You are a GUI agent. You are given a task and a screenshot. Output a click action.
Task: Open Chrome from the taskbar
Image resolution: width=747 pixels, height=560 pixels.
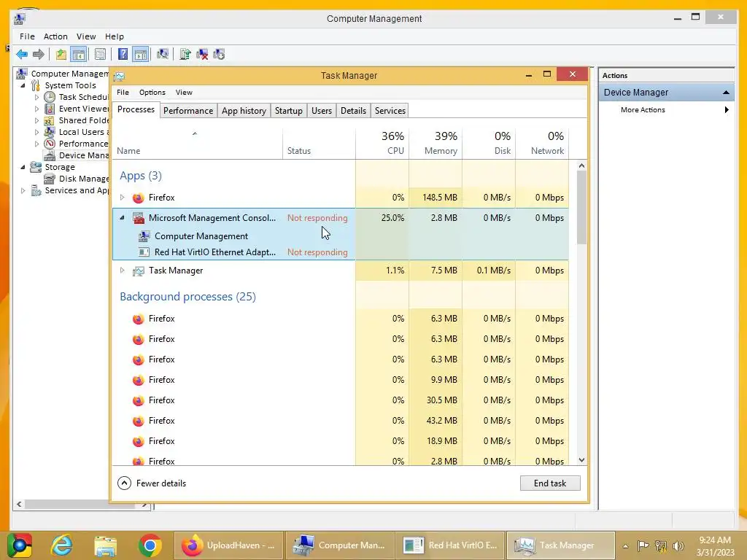tap(150, 545)
